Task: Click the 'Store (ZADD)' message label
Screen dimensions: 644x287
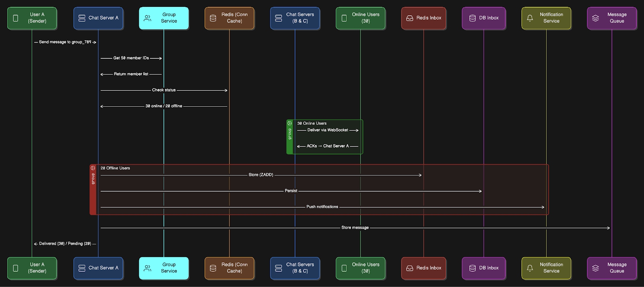Action: (x=261, y=175)
